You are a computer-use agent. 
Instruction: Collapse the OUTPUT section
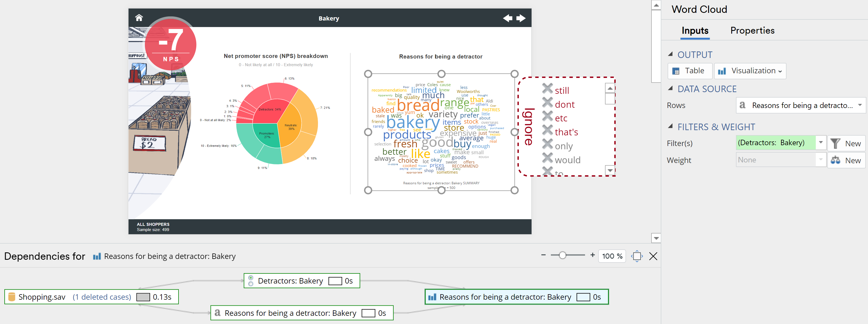coord(670,54)
